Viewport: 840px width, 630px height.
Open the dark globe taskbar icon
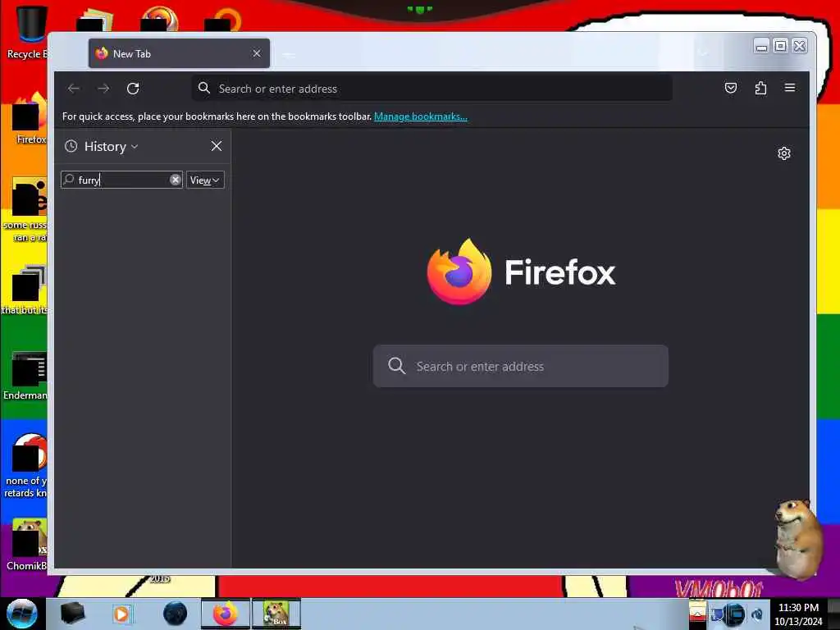176,614
